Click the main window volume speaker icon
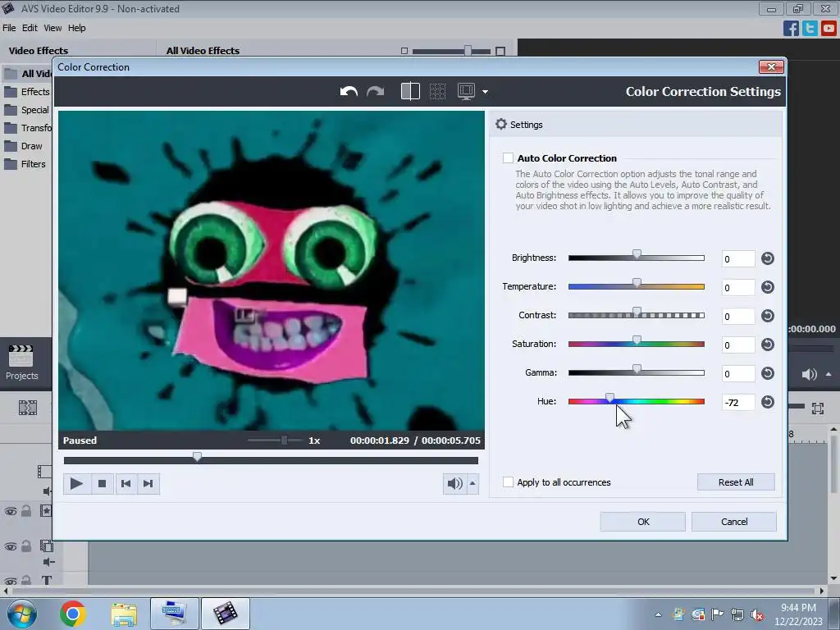The height and width of the screenshot is (630, 840). (809, 374)
